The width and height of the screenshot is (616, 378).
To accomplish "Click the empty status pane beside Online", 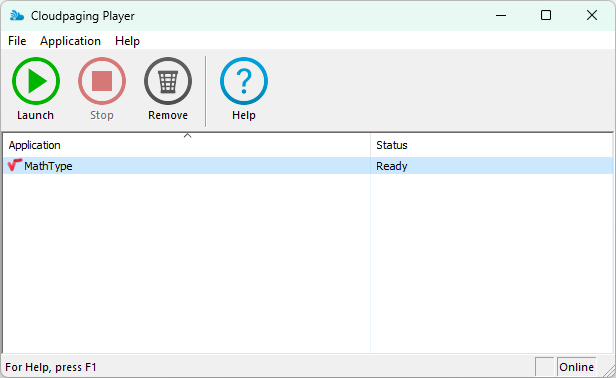I will pos(544,367).
